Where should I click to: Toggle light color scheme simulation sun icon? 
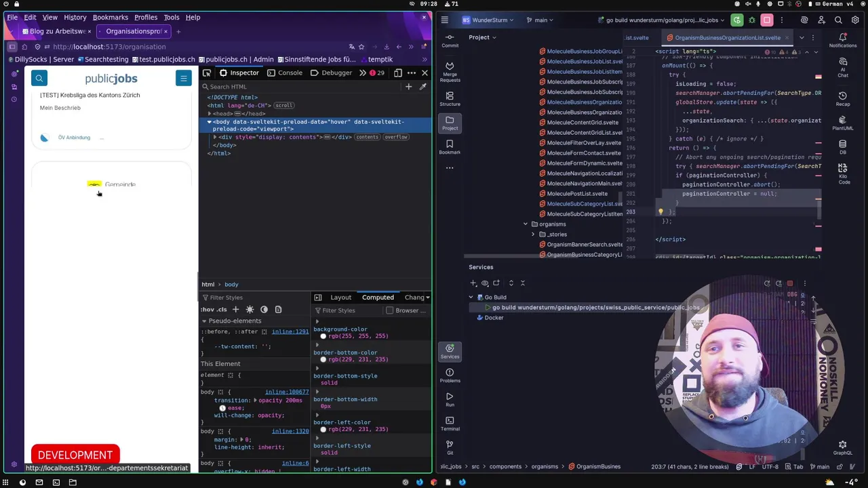pyautogui.click(x=250, y=309)
